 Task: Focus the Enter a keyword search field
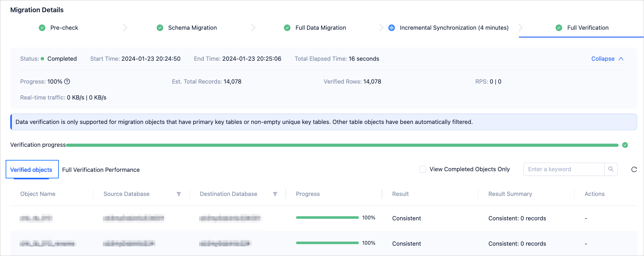(564, 169)
